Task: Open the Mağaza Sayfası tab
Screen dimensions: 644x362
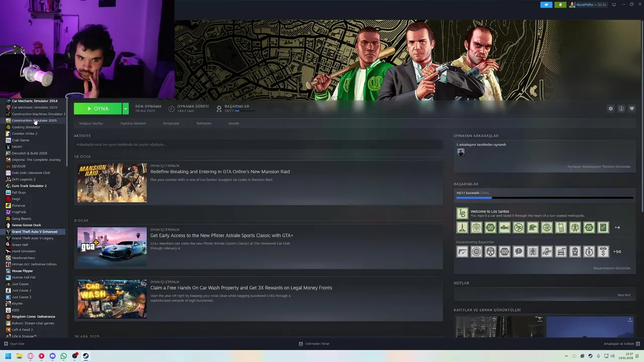Action: pos(91,123)
